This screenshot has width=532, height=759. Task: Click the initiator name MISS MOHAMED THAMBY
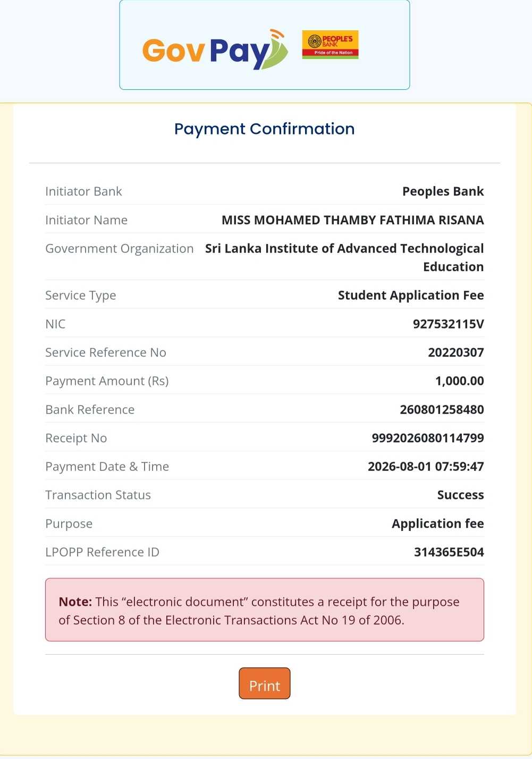(352, 220)
